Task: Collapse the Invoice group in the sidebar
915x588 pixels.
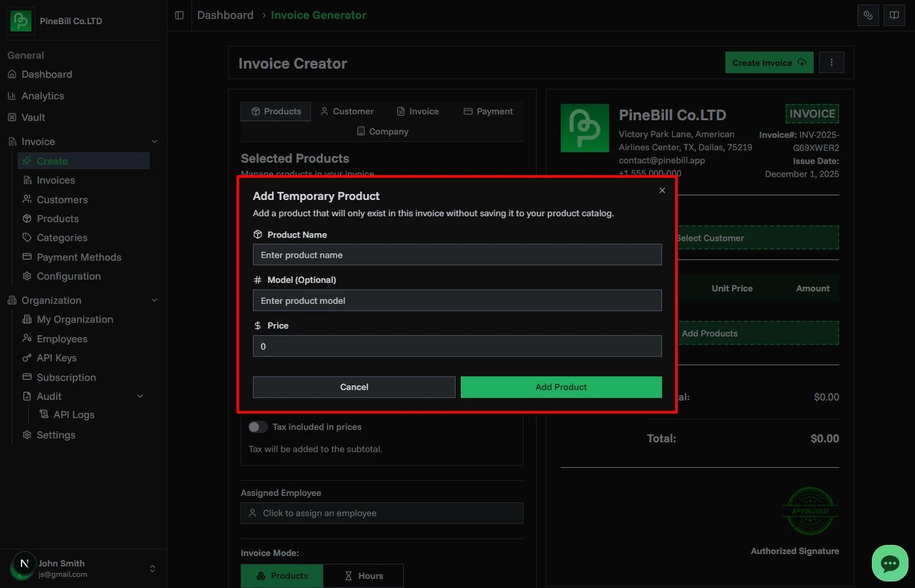Action: (154, 141)
